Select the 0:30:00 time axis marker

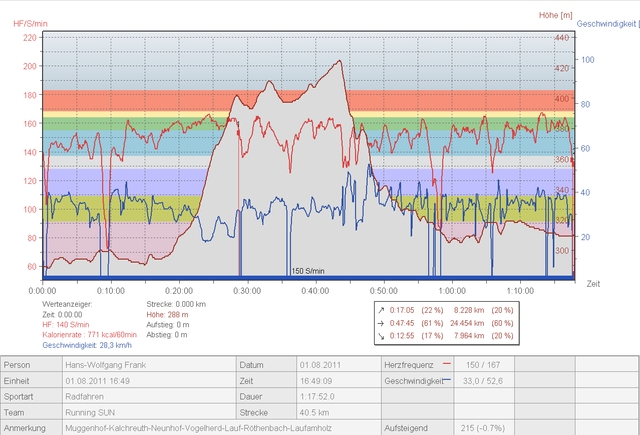tap(246, 290)
